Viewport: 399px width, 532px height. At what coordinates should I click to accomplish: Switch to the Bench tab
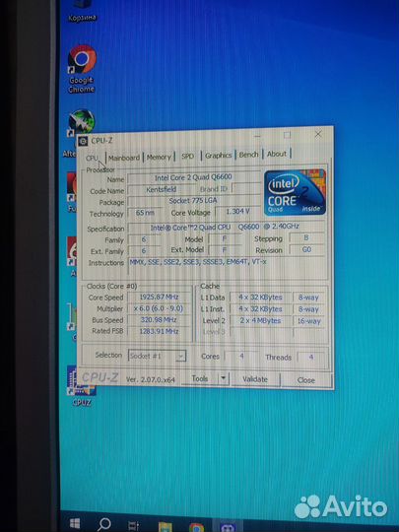coord(248,155)
